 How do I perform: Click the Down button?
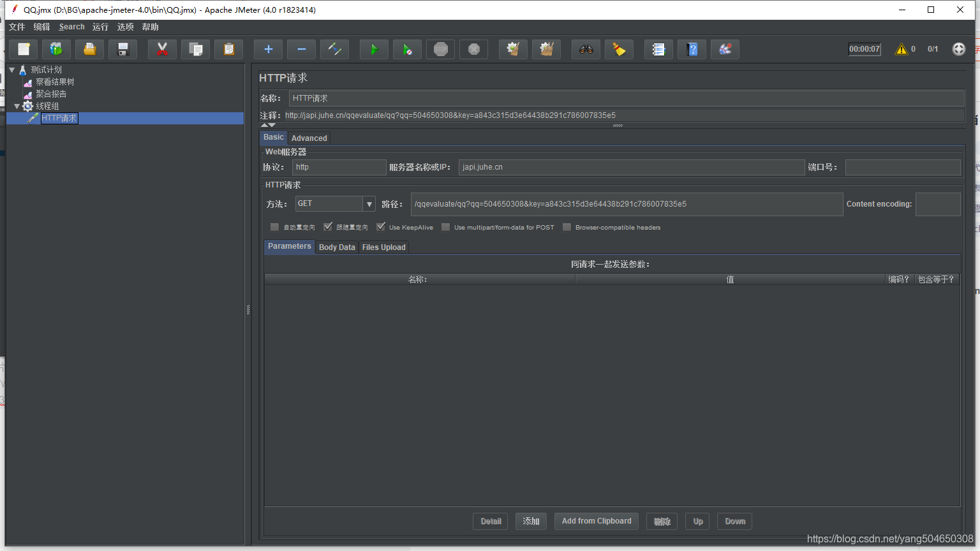735,521
